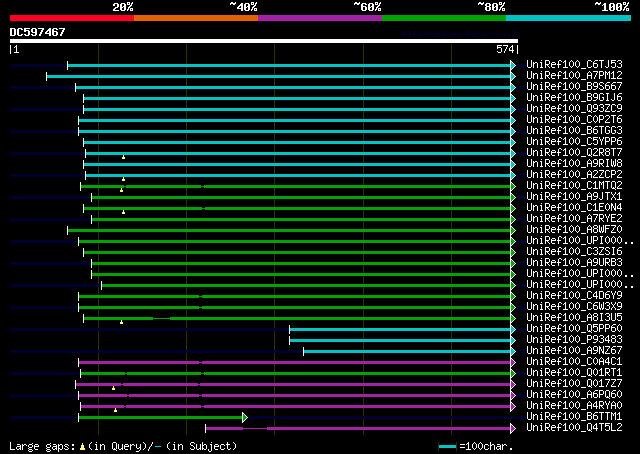640x454 pixels.
Task: Click the cyan alignment bar for UniRef100_P93483
Action: point(400,340)
